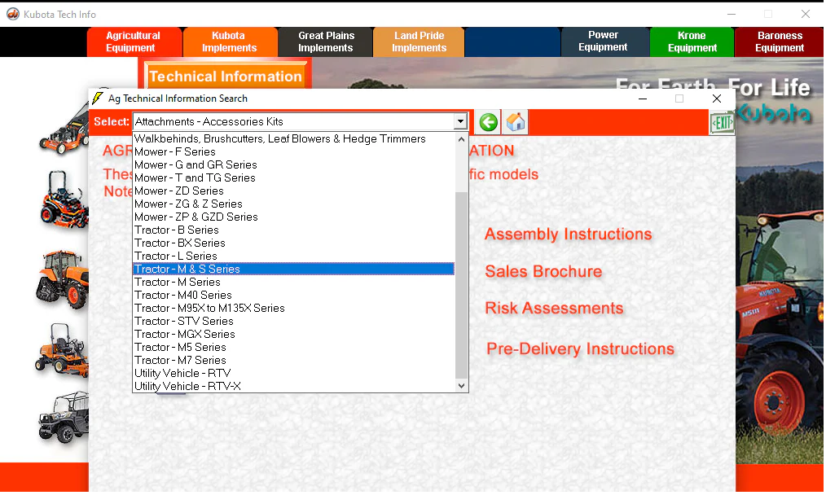
Task: Open the Krone Equipment tab
Action: pos(692,42)
